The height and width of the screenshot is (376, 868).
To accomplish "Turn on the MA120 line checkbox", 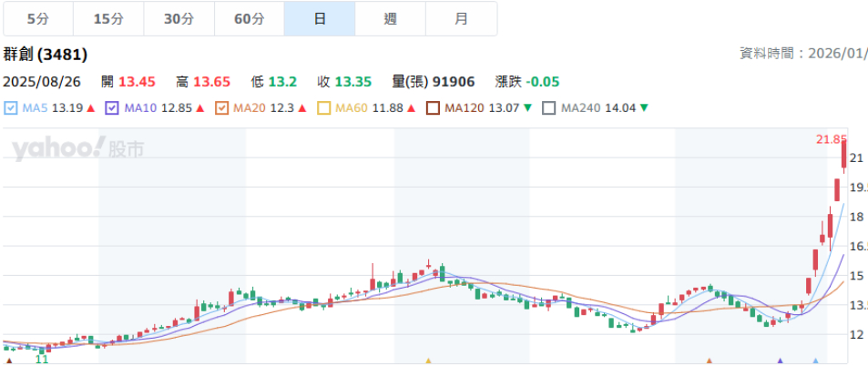I will (x=433, y=108).
